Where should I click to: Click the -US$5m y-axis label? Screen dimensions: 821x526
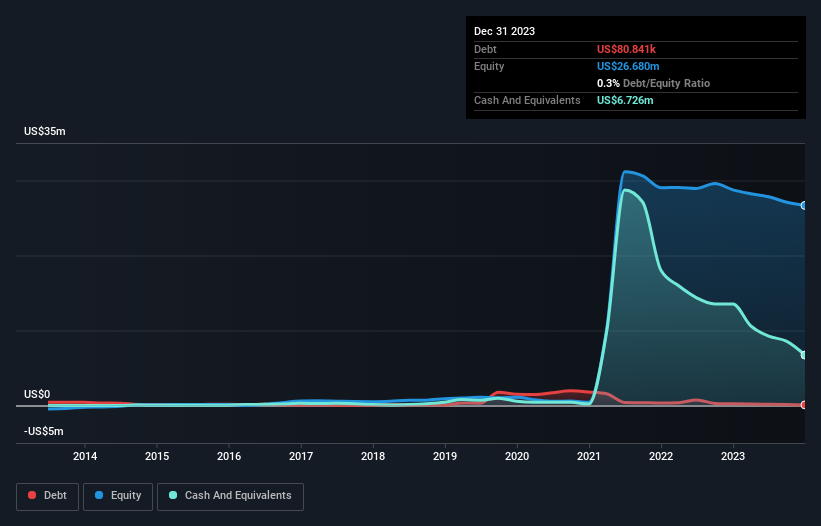coord(43,431)
